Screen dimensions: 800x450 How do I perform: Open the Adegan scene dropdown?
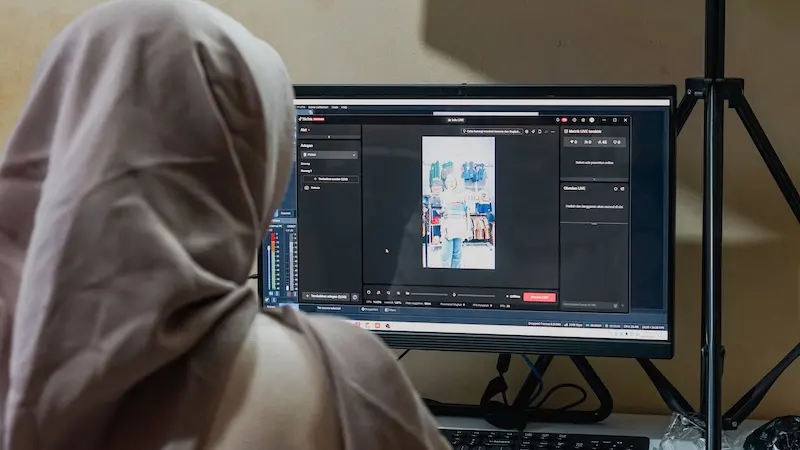pos(330,155)
